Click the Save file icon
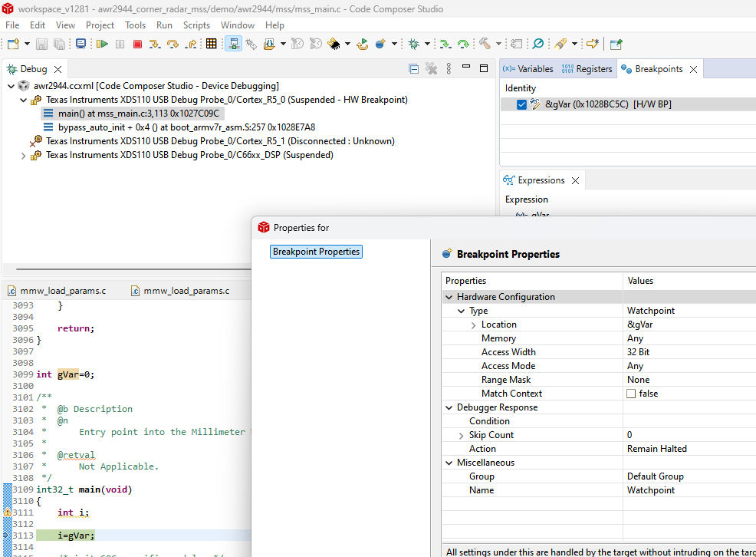756x557 pixels. click(x=42, y=44)
